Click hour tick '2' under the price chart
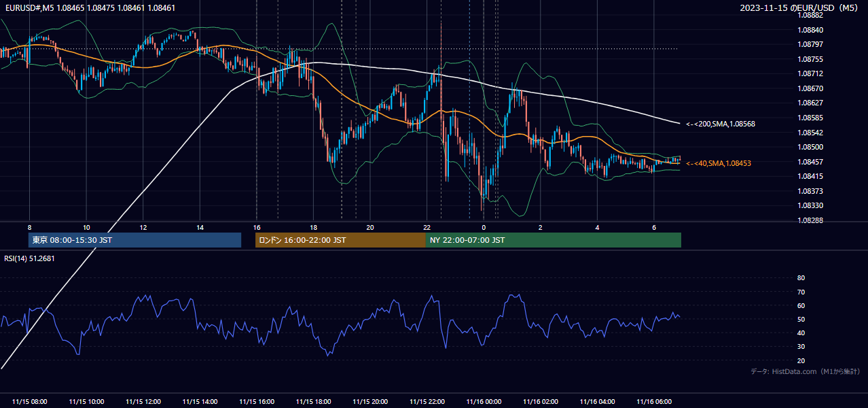The height and width of the screenshot is (408, 868). coord(540,227)
